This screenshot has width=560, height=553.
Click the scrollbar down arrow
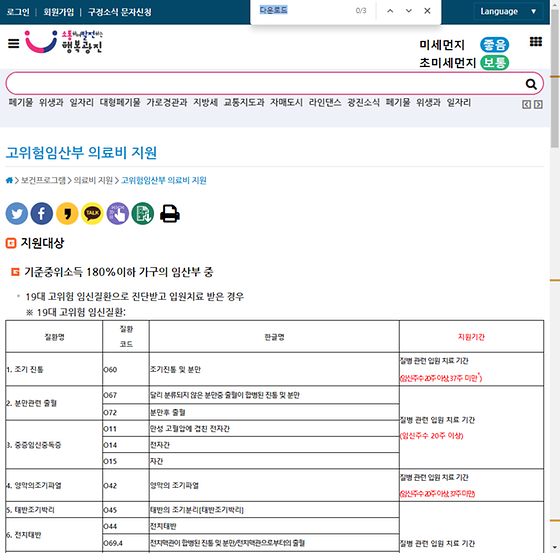click(555, 547)
